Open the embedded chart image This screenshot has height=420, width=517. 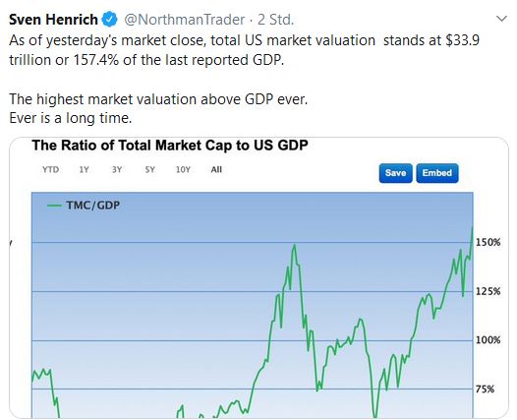(x=258, y=277)
